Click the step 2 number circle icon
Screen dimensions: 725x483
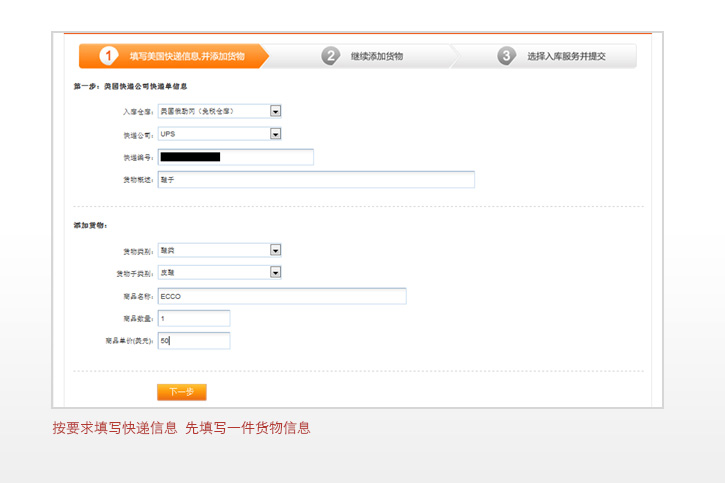coord(330,56)
